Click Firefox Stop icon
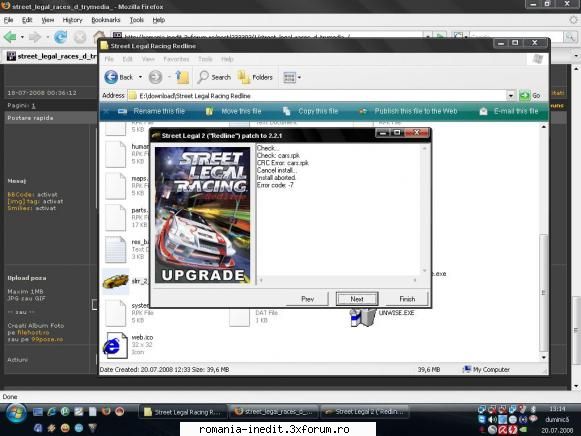Image resolution: width=581 pixels, height=436 pixels. tap(80, 37)
